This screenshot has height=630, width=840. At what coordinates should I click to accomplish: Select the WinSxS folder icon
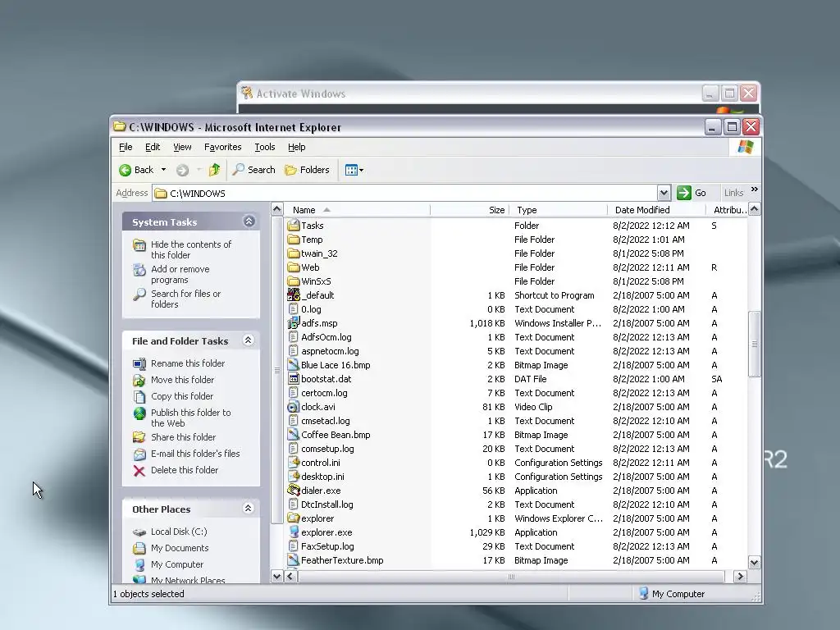click(293, 281)
